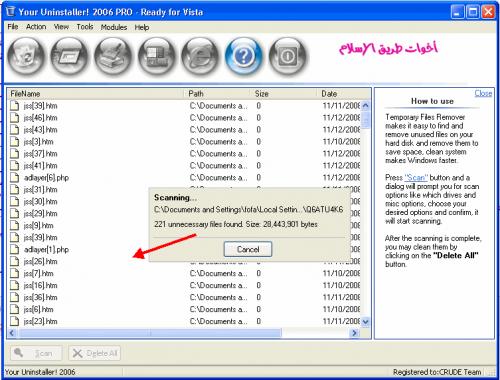Open the Uninstall recycle bin toolbar icon
Screen dimensions: 500x380
coord(26,56)
